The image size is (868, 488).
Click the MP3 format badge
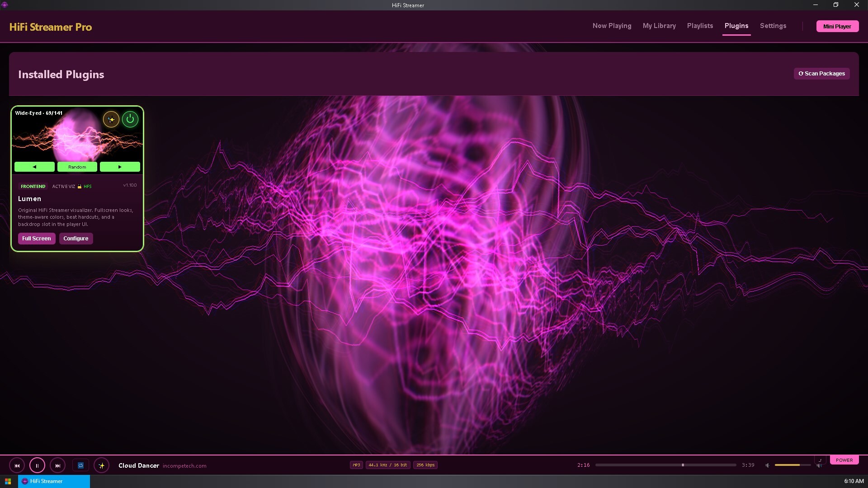click(356, 465)
